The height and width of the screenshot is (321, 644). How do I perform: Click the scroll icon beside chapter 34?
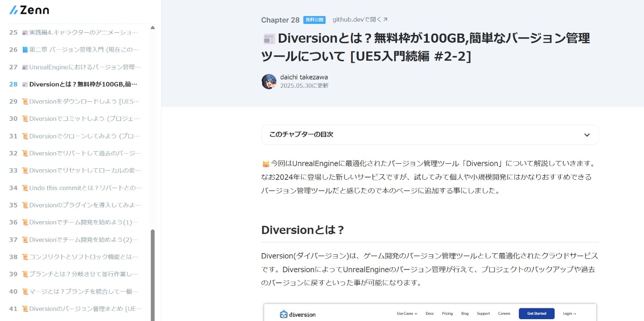pyautogui.click(x=25, y=188)
